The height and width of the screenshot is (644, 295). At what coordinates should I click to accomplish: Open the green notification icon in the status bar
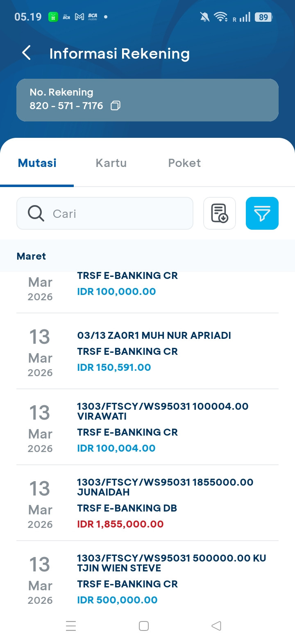tap(53, 17)
